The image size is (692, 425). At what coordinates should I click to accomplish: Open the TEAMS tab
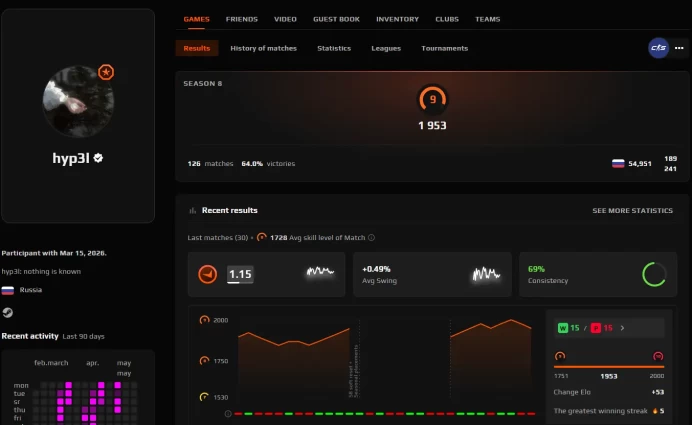coord(487,19)
